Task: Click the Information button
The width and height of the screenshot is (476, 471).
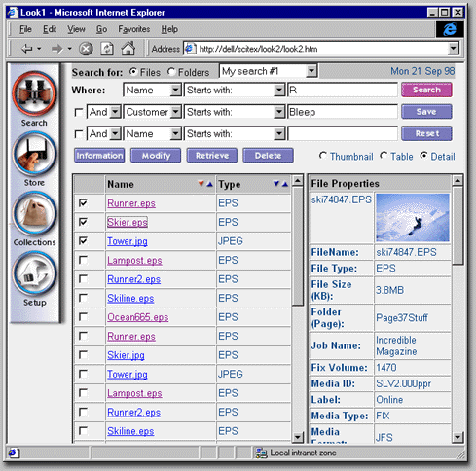Action: [x=99, y=156]
